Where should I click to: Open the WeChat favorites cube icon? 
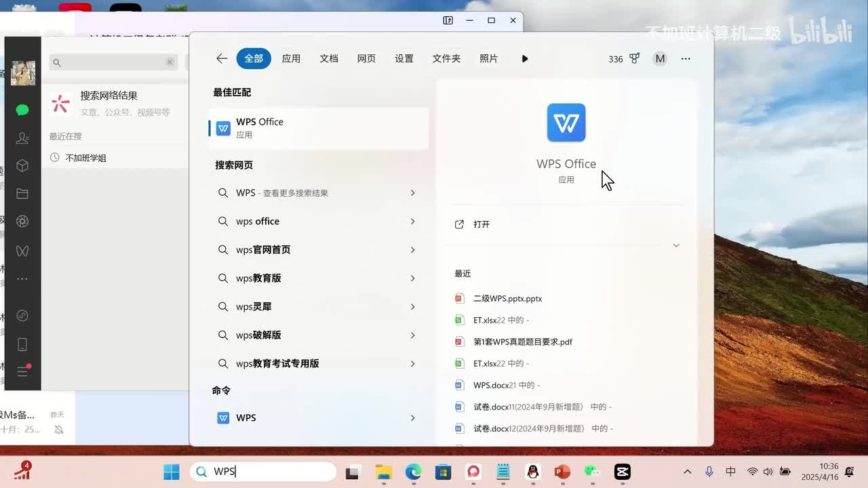[22, 165]
